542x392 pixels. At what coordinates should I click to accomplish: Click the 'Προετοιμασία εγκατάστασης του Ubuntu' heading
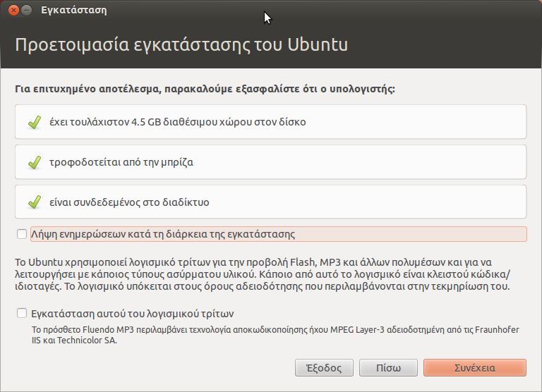[181, 45]
